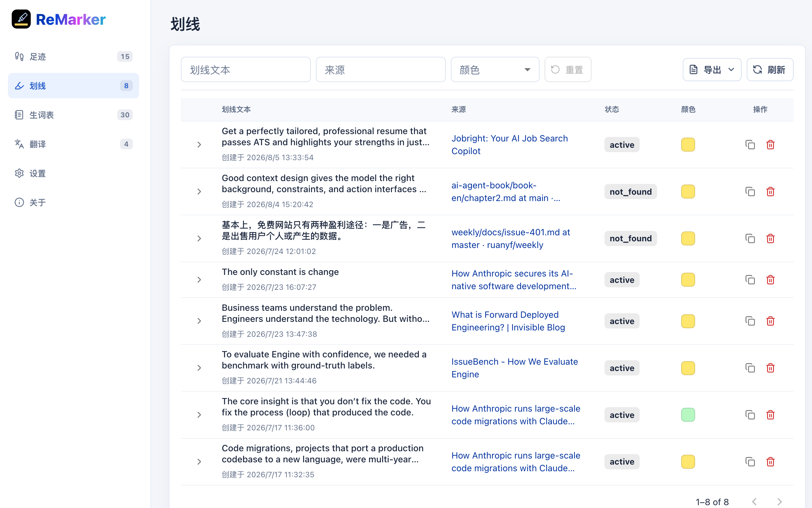The width and height of the screenshot is (812, 508).
Task: Click the 来源 column header
Action: 458,109
